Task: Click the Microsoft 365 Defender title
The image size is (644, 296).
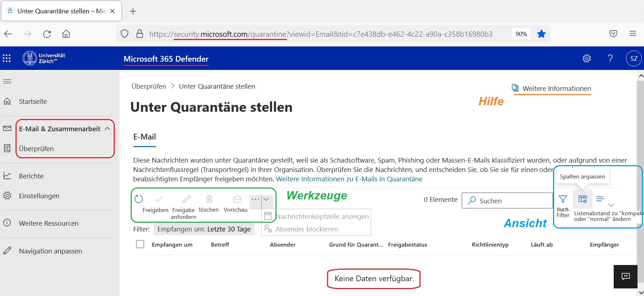Action: [166, 59]
